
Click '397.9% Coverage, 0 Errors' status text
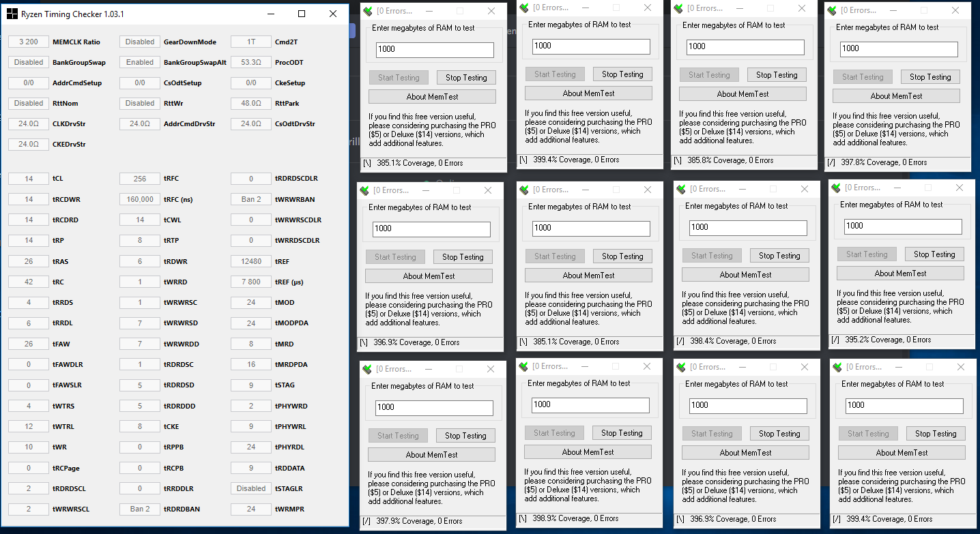pyautogui.click(x=419, y=521)
